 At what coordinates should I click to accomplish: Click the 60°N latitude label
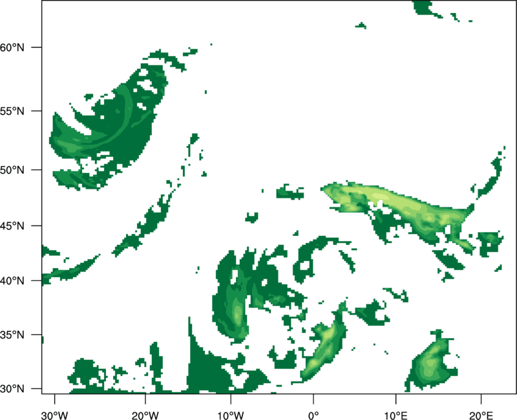click(x=12, y=47)
